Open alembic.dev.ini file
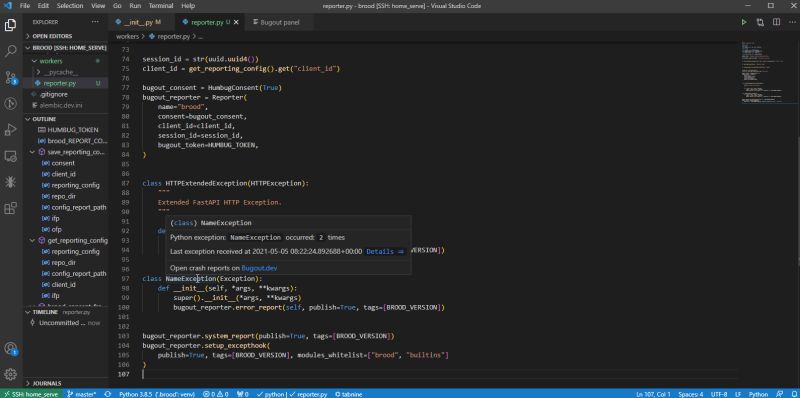 click(x=65, y=105)
